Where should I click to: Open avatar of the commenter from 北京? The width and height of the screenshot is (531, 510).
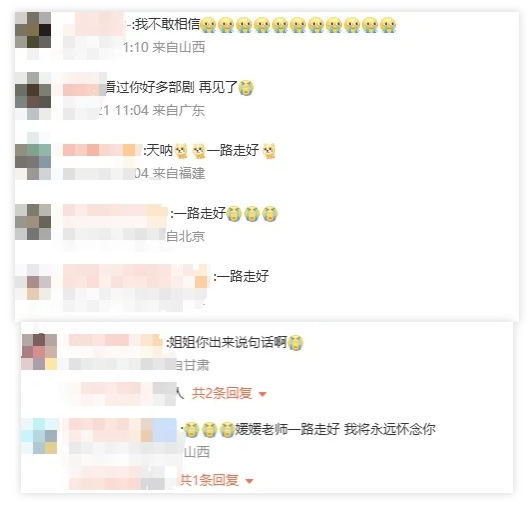33,222
